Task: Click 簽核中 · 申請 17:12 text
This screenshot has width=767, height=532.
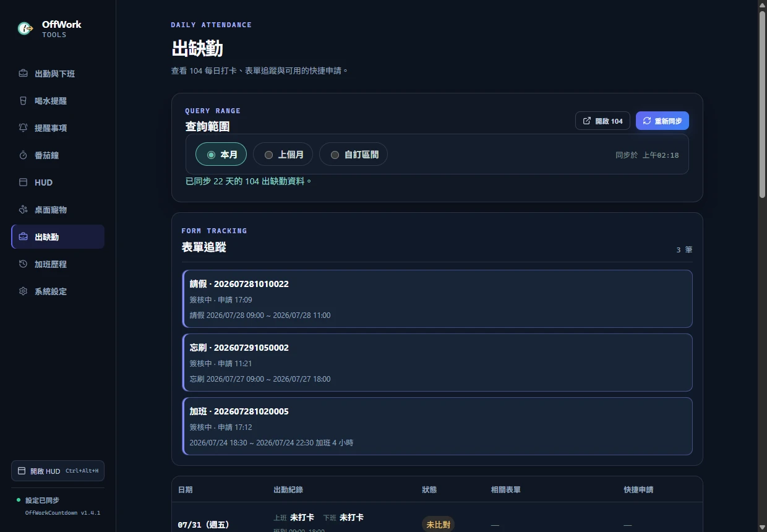Action: (221, 427)
